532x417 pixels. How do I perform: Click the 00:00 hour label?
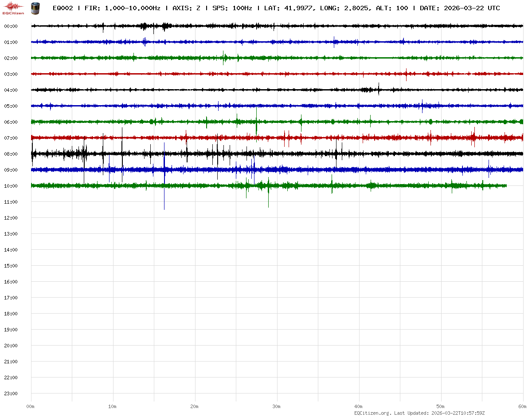[x=11, y=26]
